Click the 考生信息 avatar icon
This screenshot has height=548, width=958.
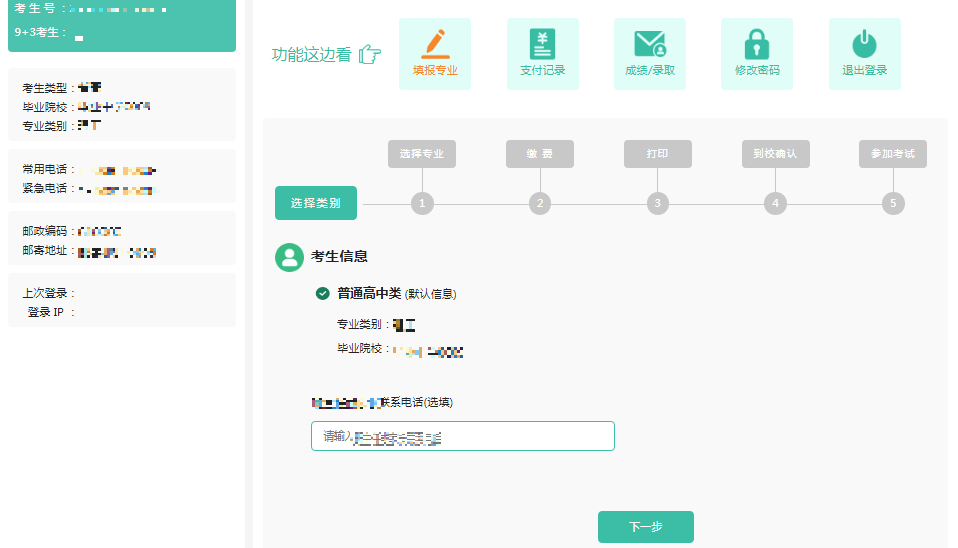pyautogui.click(x=289, y=257)
